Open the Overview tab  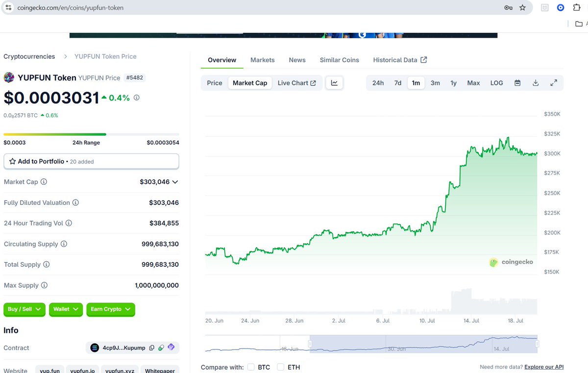tap(222, 60)
